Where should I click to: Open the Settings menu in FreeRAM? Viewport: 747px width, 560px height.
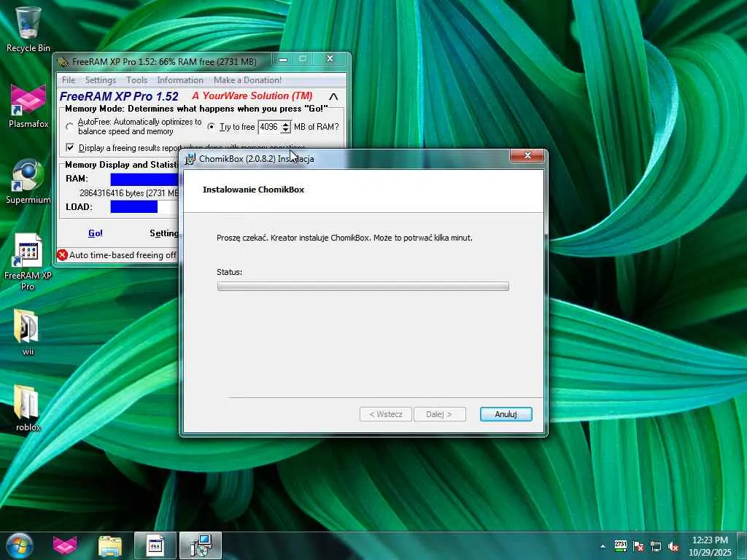coord(101,80)
